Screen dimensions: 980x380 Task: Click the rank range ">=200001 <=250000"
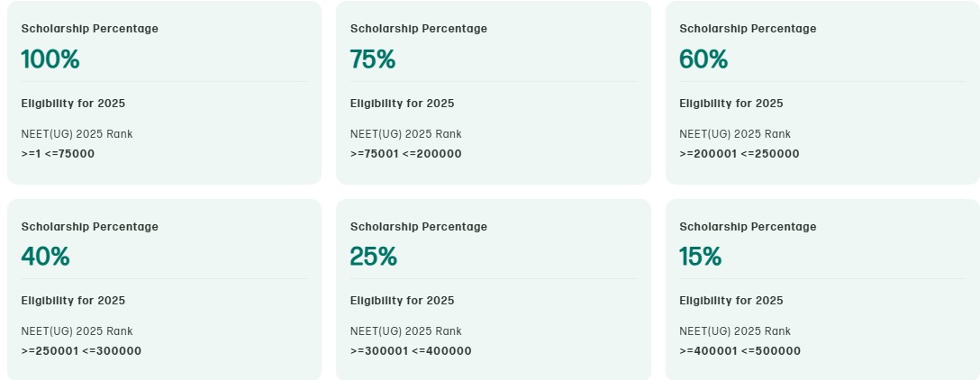(x=739, y=153)
